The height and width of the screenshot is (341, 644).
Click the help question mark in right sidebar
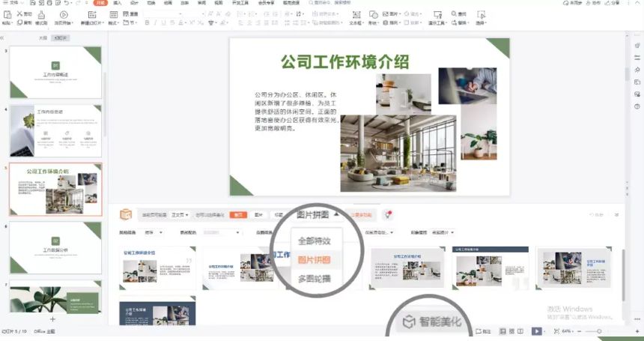point(637,106)
